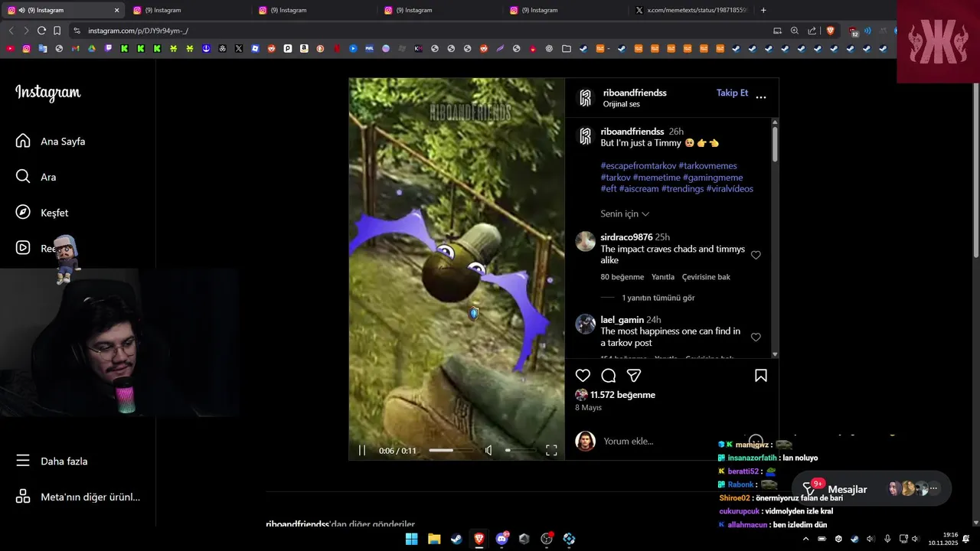Click the address bar share icon
The height and width of the screenshot is (551, 980).
coord(812,31)
